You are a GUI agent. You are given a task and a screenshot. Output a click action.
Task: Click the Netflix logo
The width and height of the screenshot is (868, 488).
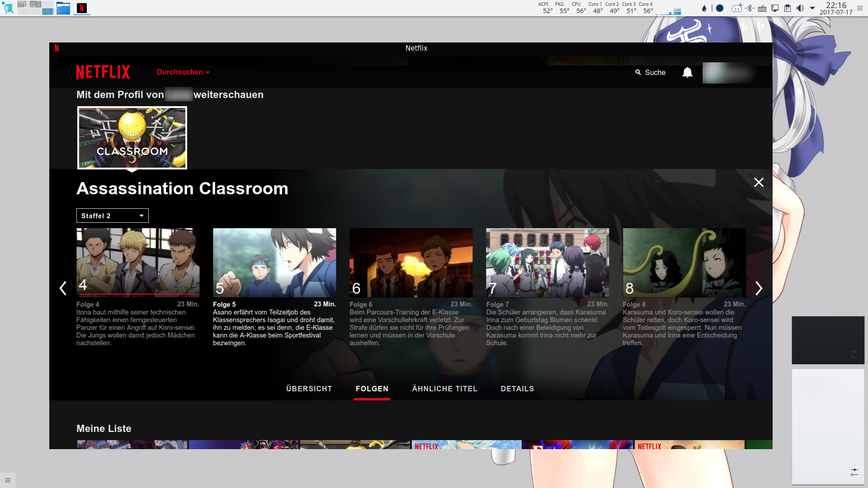click(x=103, y=72)
